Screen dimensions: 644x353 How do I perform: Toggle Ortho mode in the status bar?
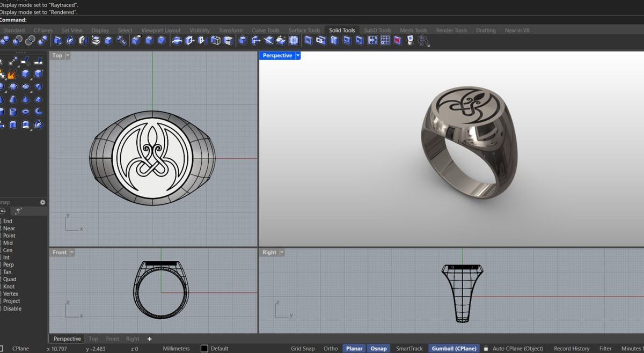[x=331, y=349]
